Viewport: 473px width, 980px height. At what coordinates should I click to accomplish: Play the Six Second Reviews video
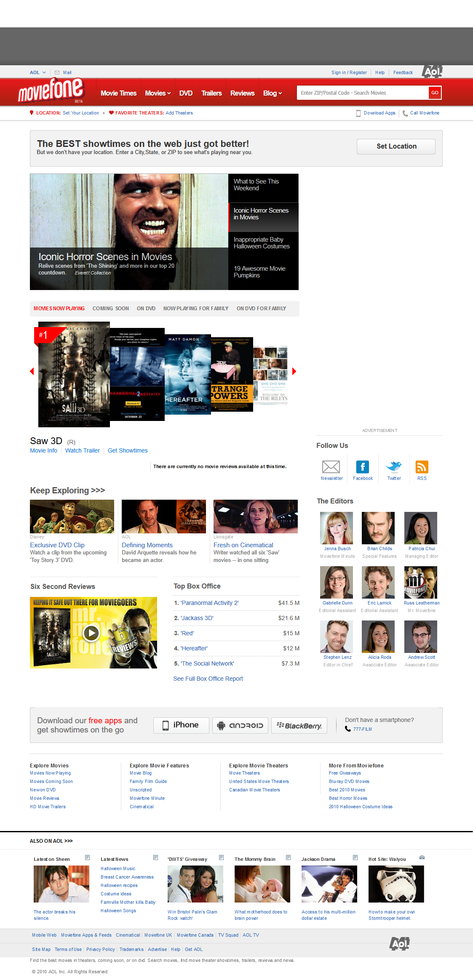(x=91, y=633)
